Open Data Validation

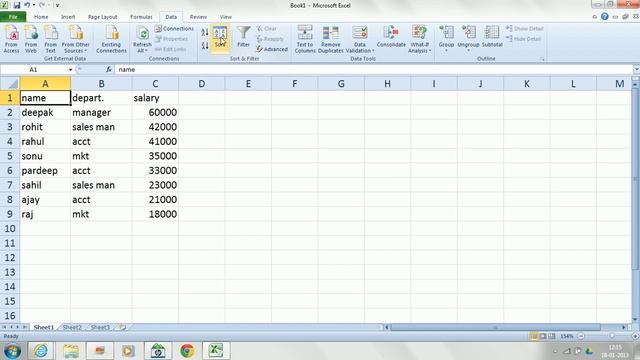360,39
